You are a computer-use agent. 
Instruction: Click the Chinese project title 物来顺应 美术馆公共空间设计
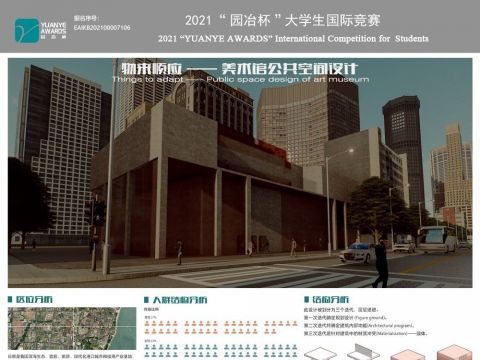(x=240, y=69)
